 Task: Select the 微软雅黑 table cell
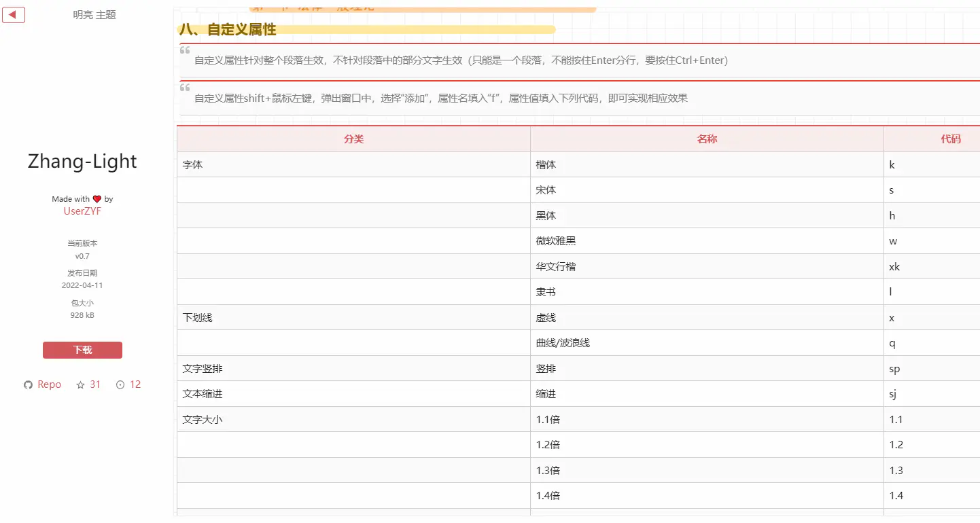(556, 241)
